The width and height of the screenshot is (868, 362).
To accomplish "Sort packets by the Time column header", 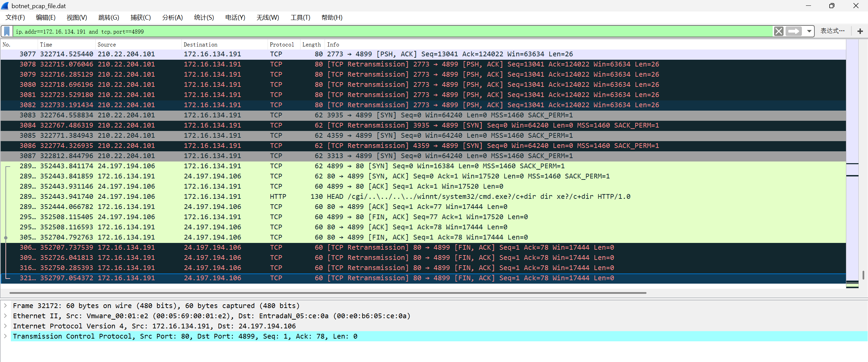I will [x=66, y=44].
